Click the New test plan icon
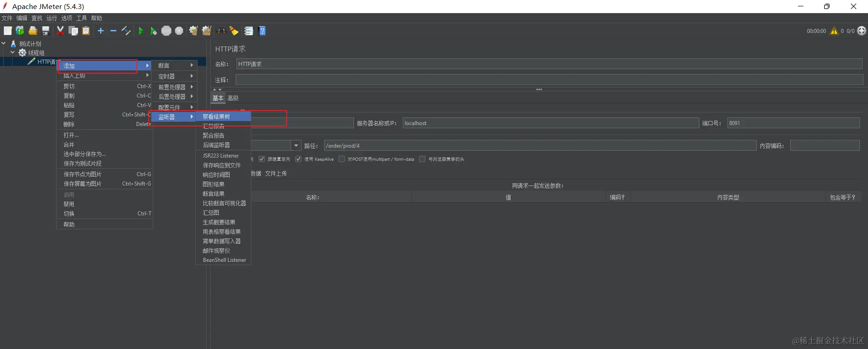This screenshot has width=868, height=349. pos(8,31)
